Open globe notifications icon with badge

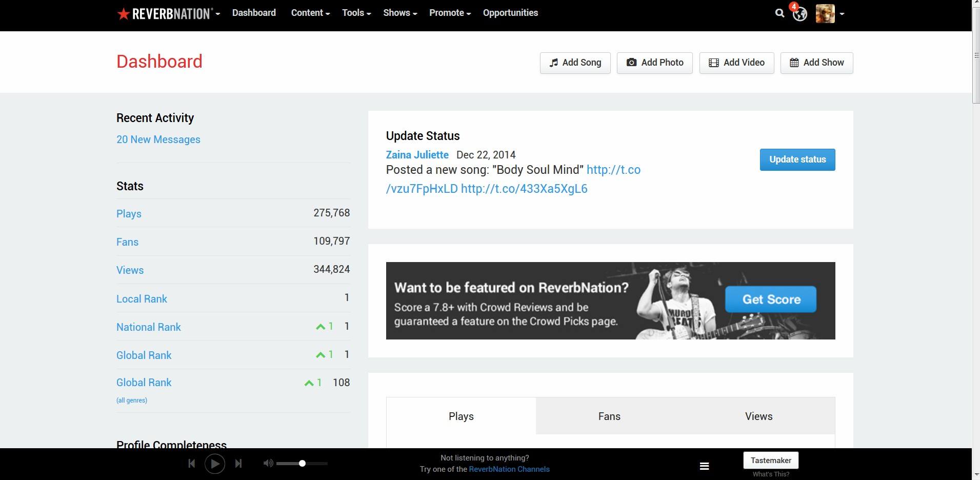(799, 13)
